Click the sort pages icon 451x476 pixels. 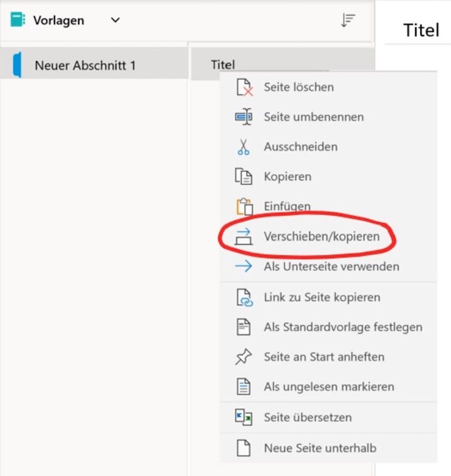348,21
